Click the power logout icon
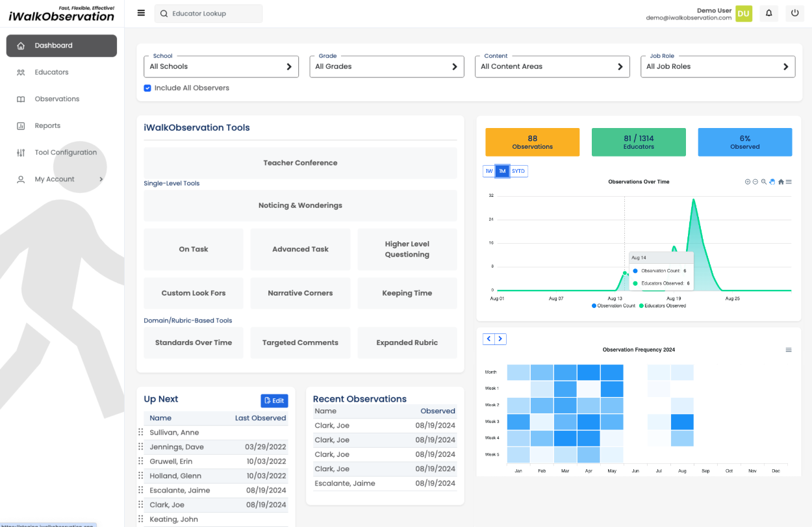 [794, 13]
